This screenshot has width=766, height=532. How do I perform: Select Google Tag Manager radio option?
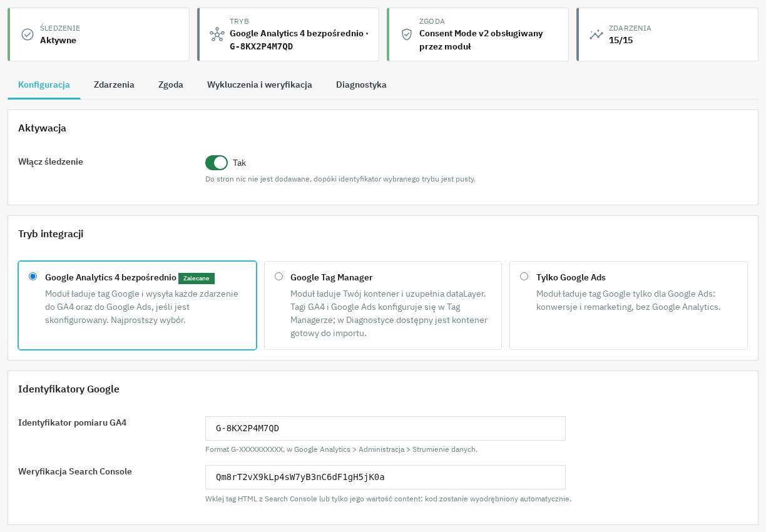(278, 277)
